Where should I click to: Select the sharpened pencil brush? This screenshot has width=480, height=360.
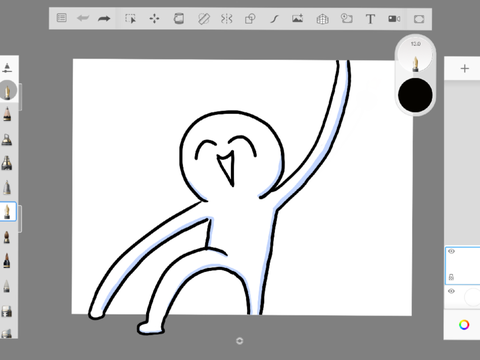click(7, 114)
